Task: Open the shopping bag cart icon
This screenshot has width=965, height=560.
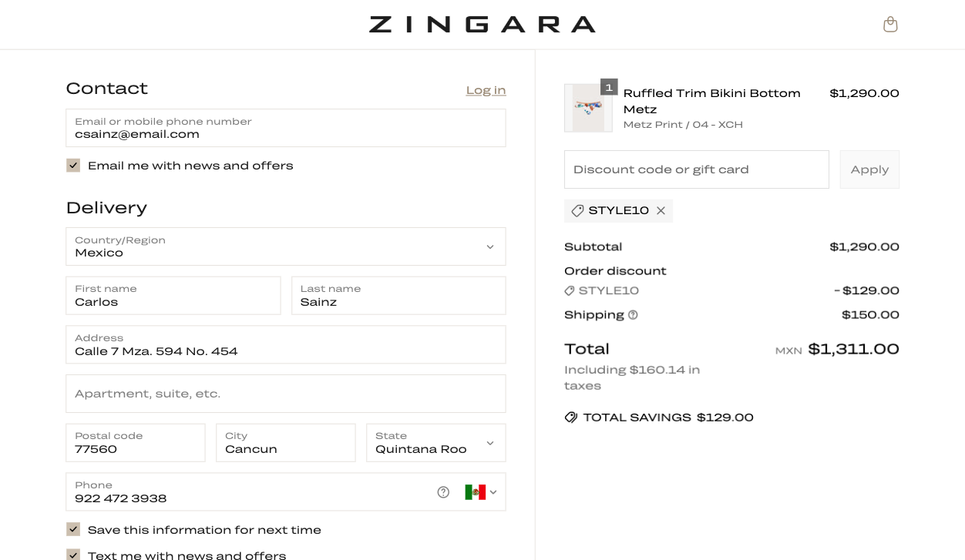Action: (890, 25)
